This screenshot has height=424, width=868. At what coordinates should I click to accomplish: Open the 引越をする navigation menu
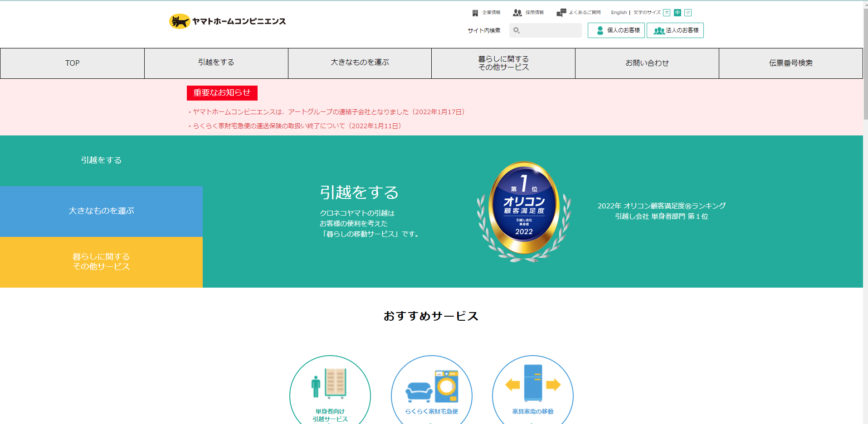pos(216,63)
